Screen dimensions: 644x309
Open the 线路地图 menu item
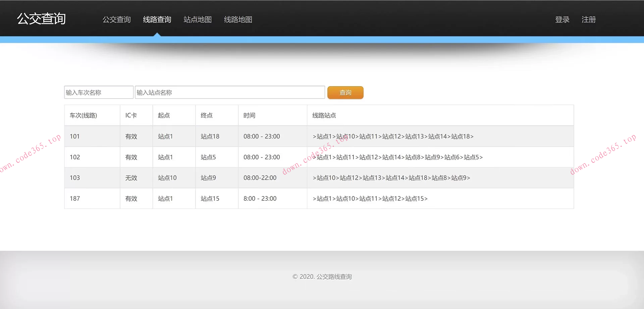pyautogui.click(x=238, y=20)
